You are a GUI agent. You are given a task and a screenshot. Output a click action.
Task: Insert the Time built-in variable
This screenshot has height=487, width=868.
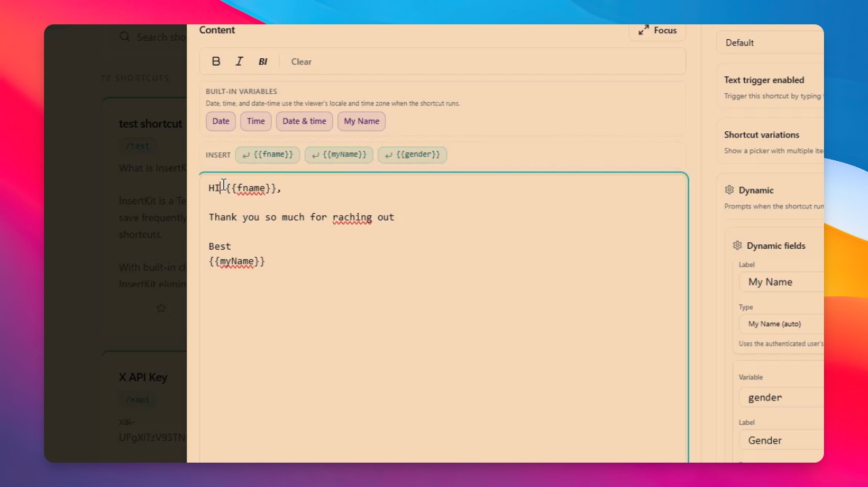tap(256, 121)
